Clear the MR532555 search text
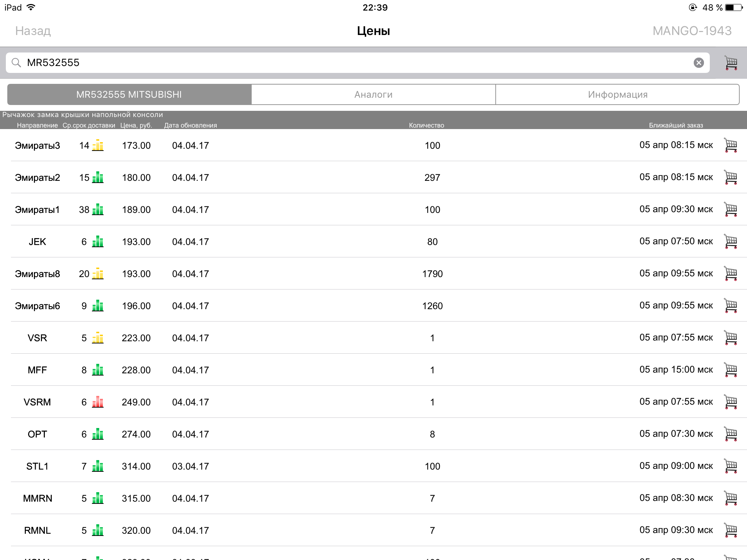The width and height of the screenshot is (747, 560). coord(698,63)
